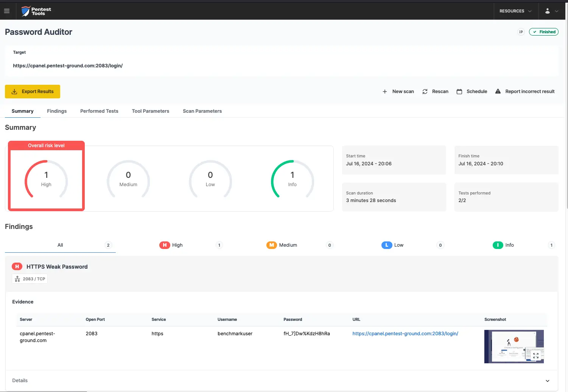Open the Performed Tests tab
This screenshot has width=568, height=392.
click(x=99, y=111)
